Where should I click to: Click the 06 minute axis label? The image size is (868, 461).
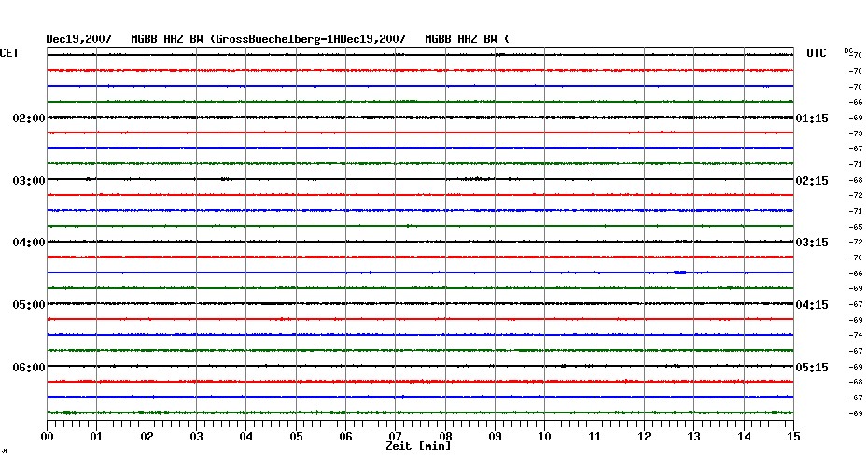point(345,437)
